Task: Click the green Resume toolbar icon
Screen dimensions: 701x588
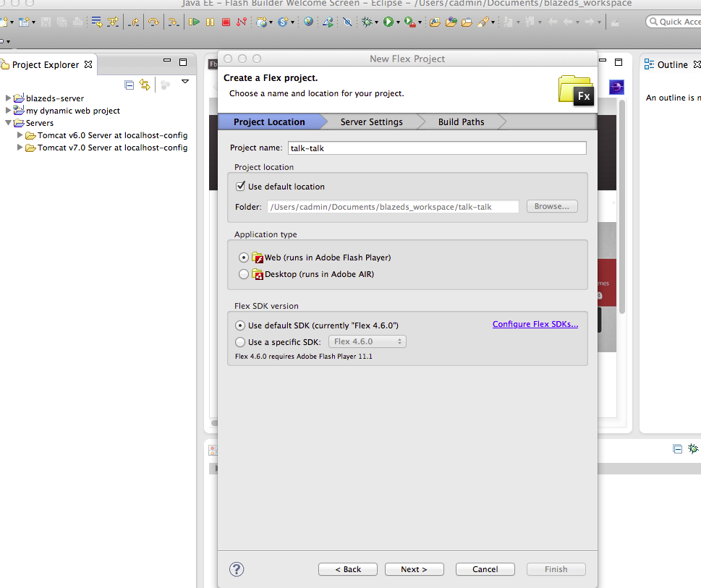Action: pyautogui.click(x=194, y=22)
